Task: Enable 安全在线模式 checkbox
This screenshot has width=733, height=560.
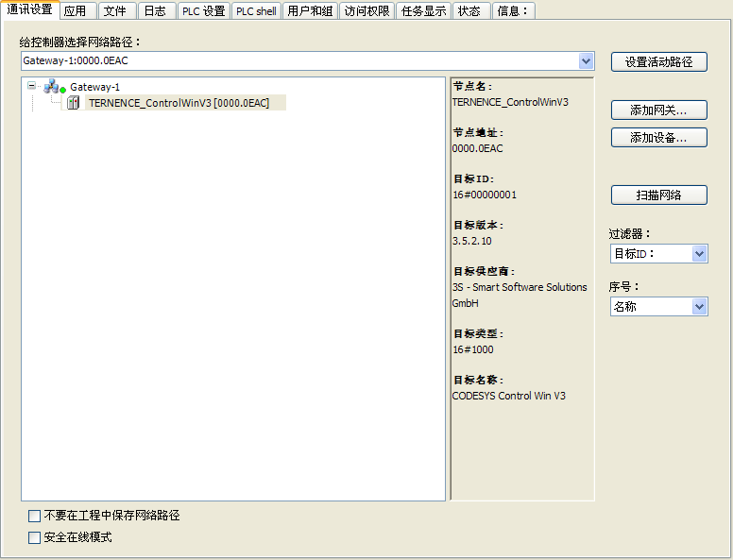Action: point(35,537)
